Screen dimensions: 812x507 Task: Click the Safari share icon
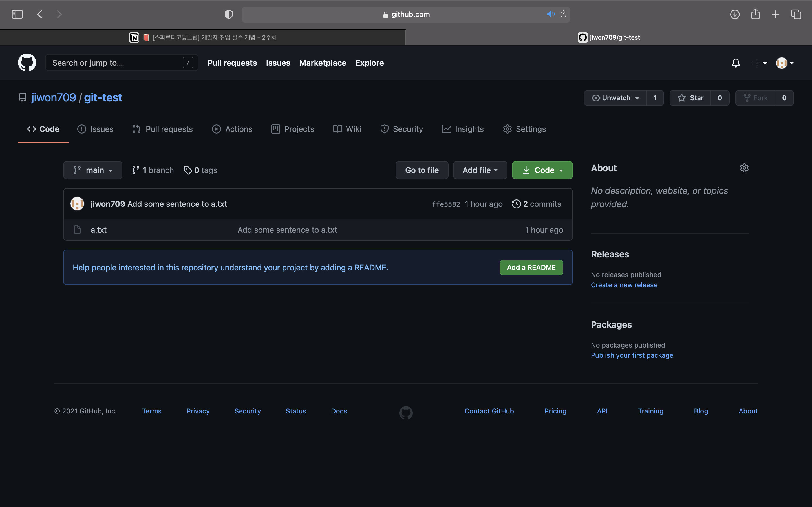pyautogui.click(x=755, y=14)
